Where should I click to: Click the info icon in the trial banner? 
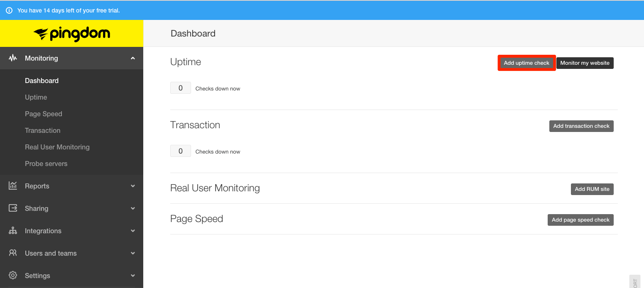coord(9,10)
